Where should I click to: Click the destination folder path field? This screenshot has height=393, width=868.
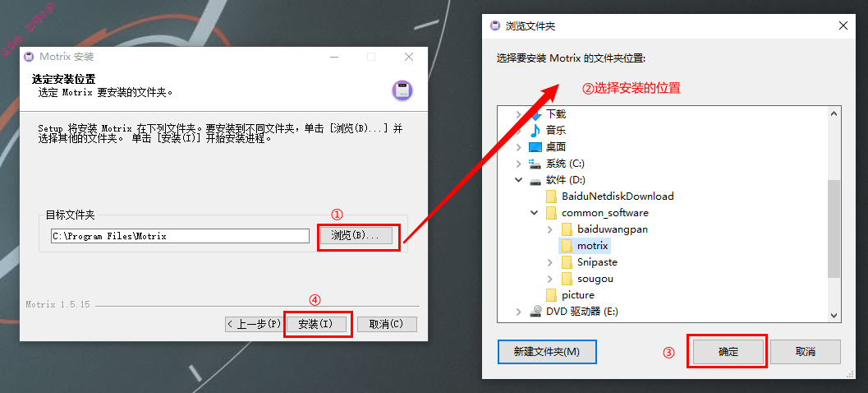coord(180,236)
